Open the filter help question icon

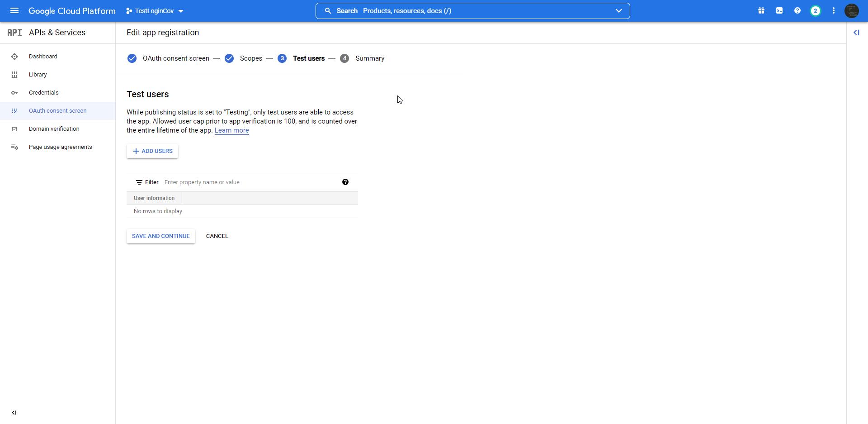(x=345, y=182)
